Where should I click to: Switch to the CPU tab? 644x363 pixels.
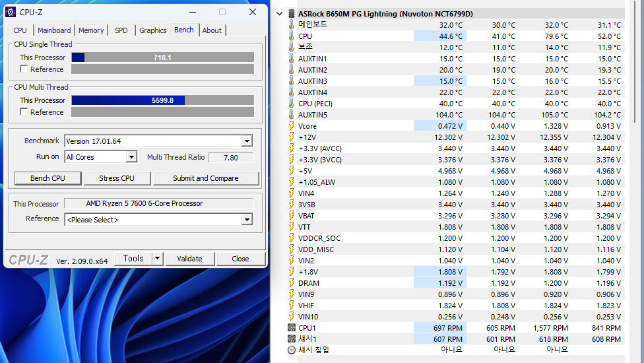tap(20, 30)
